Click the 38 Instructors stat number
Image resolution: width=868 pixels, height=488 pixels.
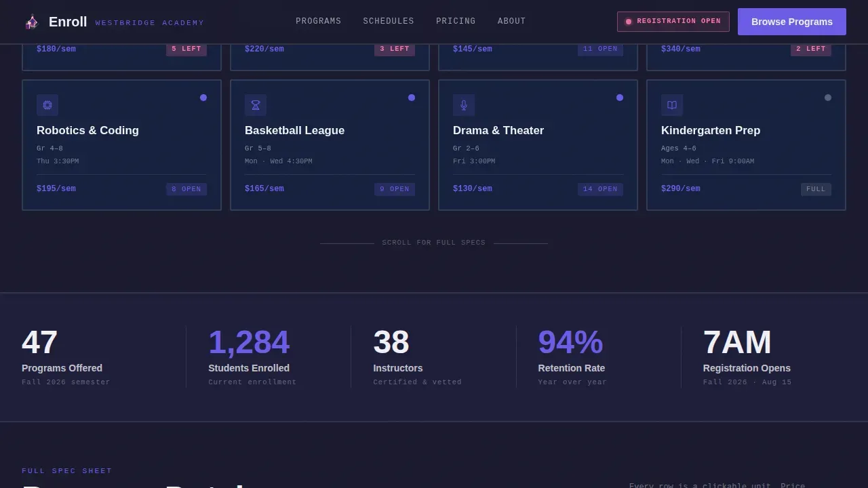tap(391, 342)
